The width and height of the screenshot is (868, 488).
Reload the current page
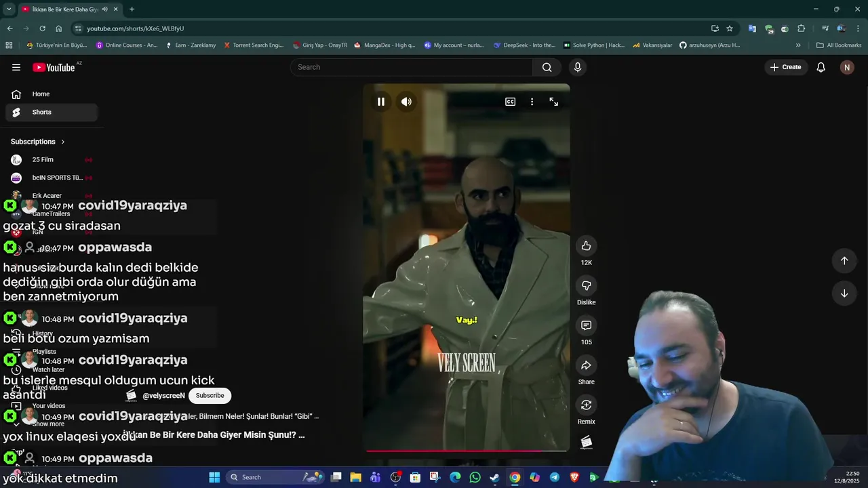42,28
